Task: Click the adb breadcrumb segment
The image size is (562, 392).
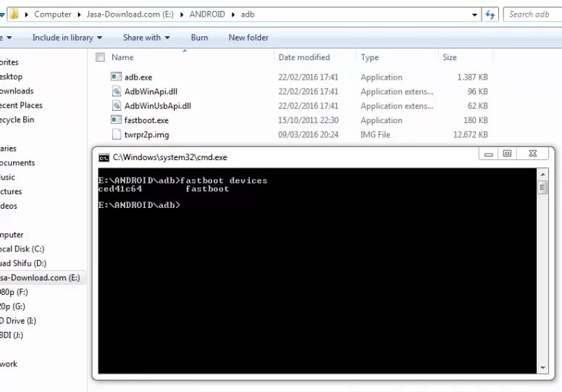Action: coord(248,14)
